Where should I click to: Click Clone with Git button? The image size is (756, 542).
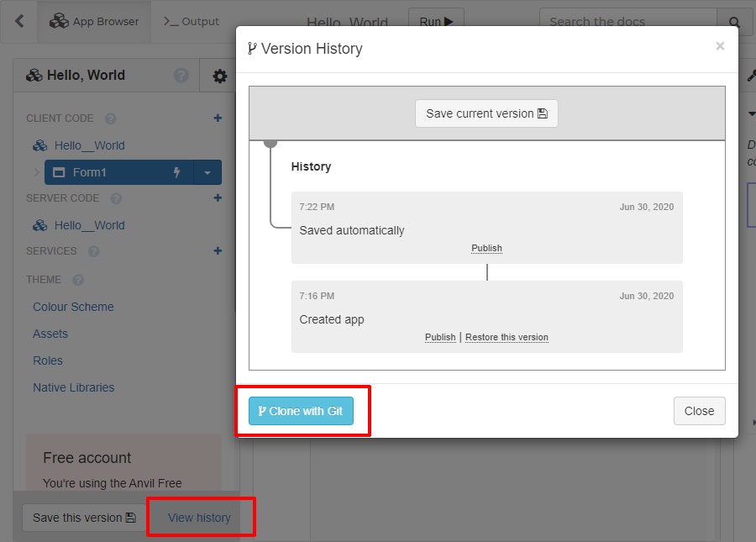[x=301, y=411]
